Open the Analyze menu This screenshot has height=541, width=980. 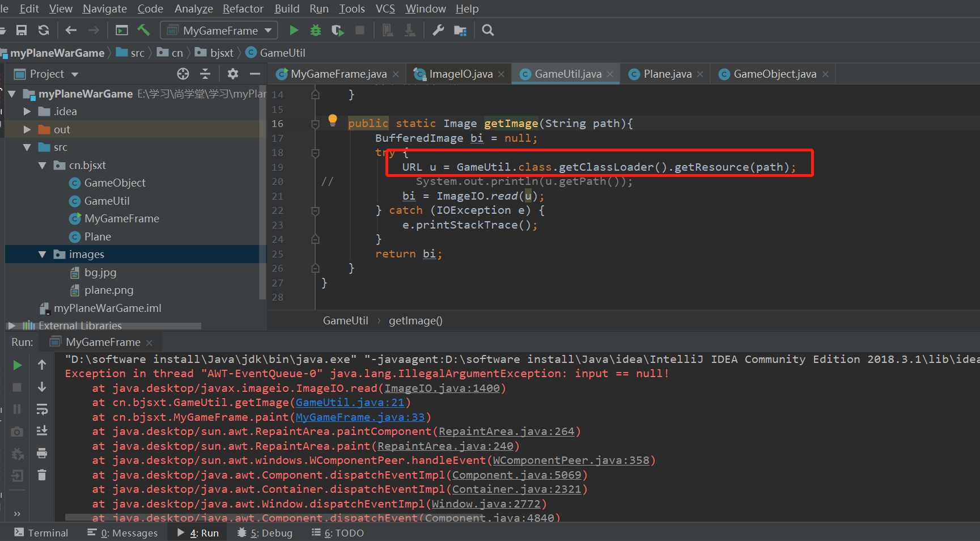click(193, 9)
